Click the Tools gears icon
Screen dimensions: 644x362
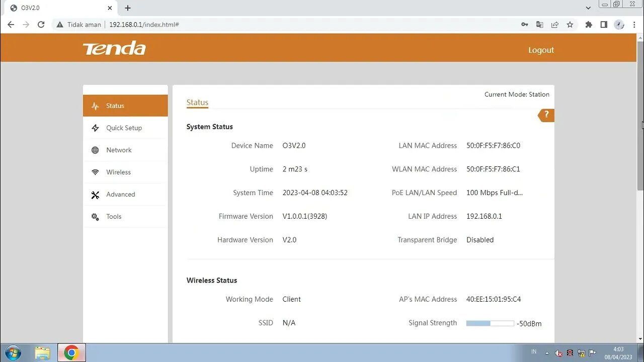[x=95, y=217]
